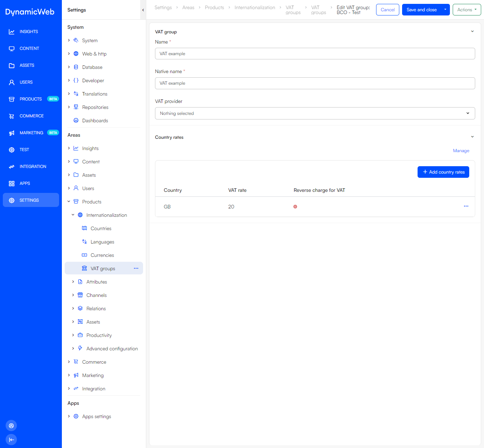Collapse the Internationalization tree node

pos(73,215)
